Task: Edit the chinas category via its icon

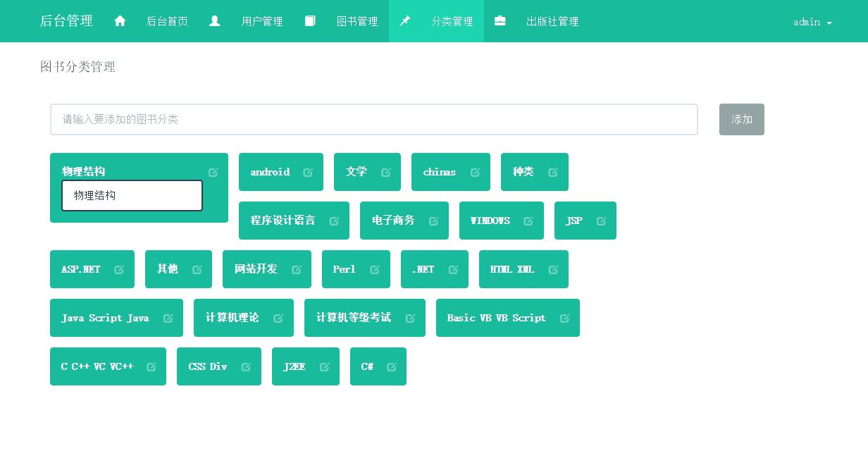Action: 476,173
